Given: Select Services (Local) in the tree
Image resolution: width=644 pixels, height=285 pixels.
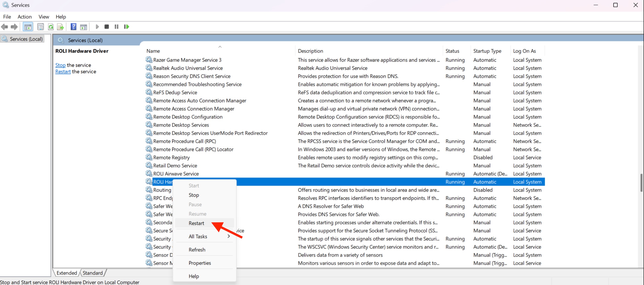Looking at the screenshot, I should (26, 39).
